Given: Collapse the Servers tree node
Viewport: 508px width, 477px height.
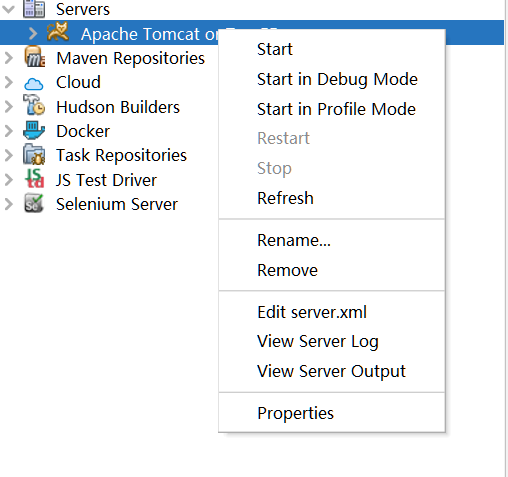Looking at the screenshot, I should click(8, 9).
